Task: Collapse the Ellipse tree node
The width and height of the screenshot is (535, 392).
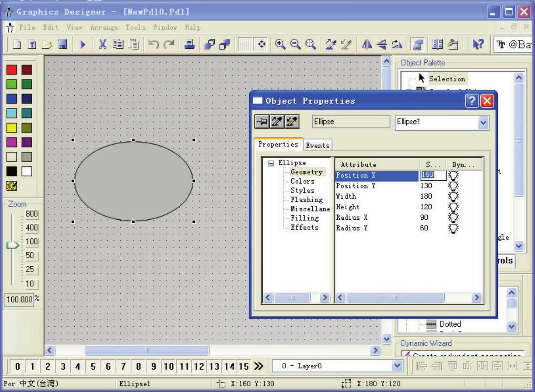Action: coord(271,163)
